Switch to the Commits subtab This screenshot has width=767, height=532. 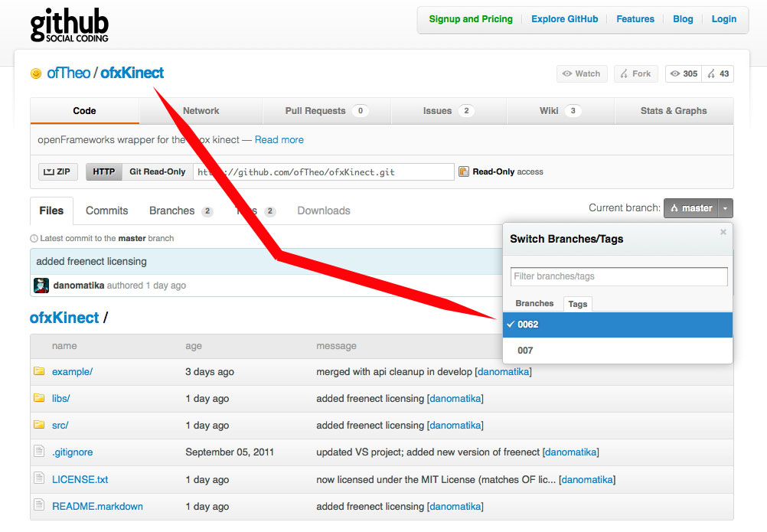[x=106, y=211]
